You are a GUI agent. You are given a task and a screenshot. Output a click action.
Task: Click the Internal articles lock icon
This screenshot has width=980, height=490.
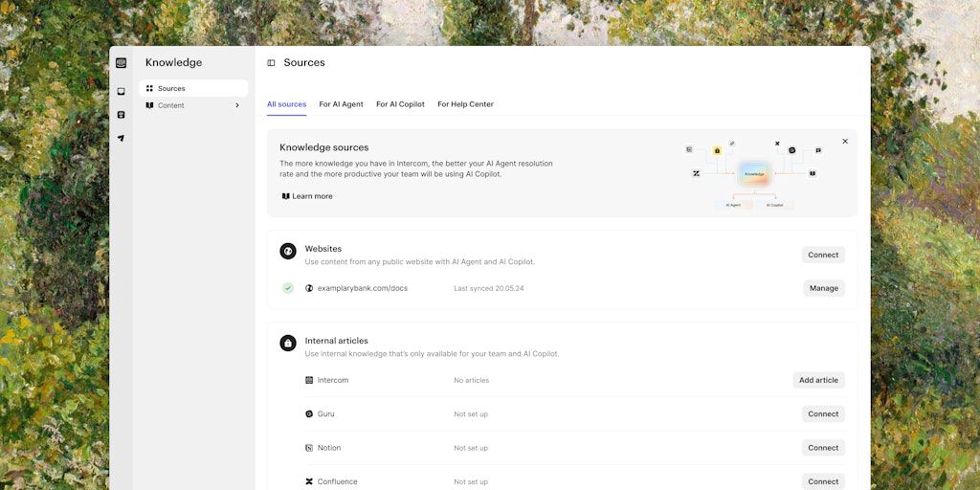tap(288, 343)
